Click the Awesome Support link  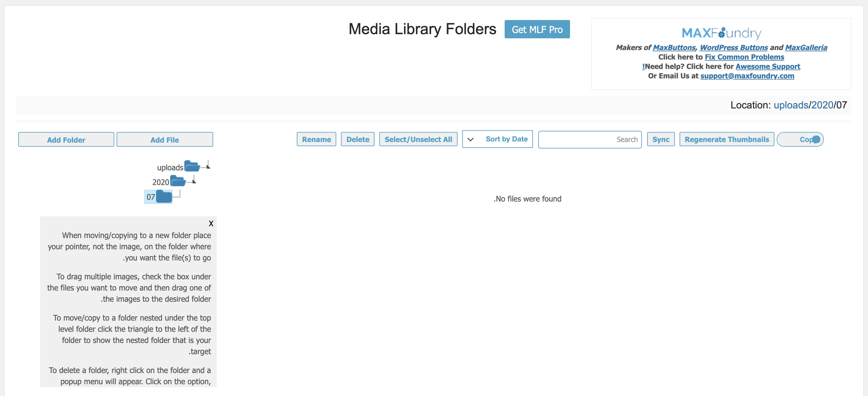pos(768,66)
